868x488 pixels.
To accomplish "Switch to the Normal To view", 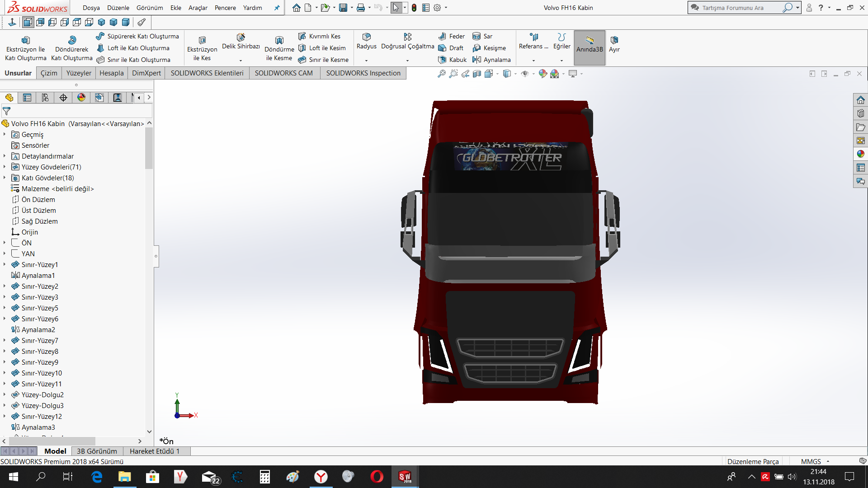I will (x=12, y=22).
